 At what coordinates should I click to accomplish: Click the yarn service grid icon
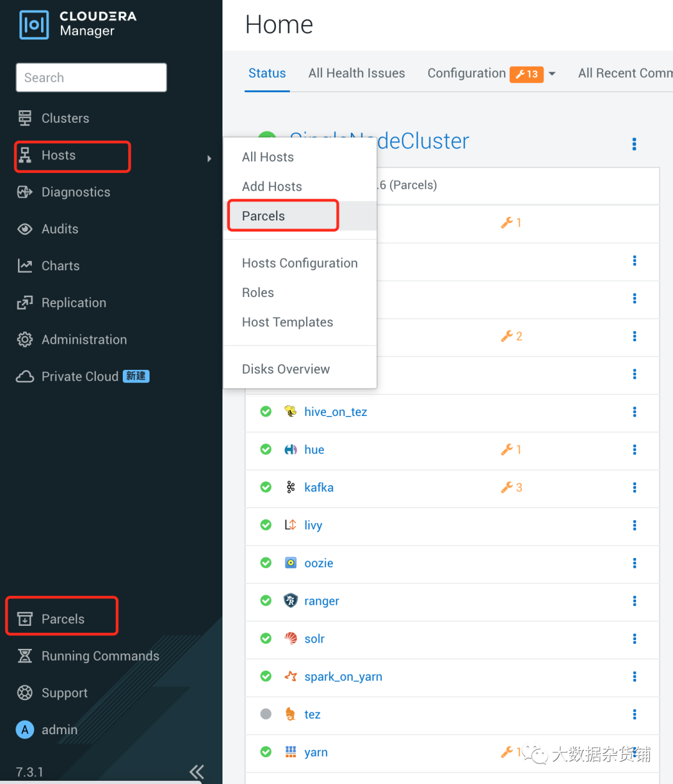click(290, 752)
